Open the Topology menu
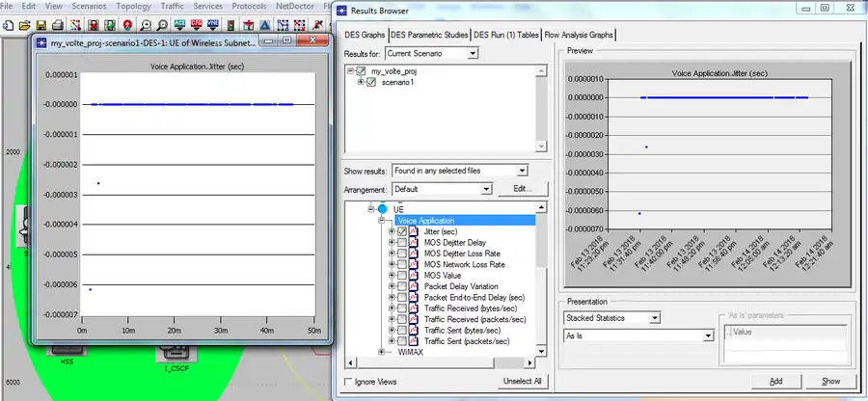868x401 pixels. pos(133,6)
